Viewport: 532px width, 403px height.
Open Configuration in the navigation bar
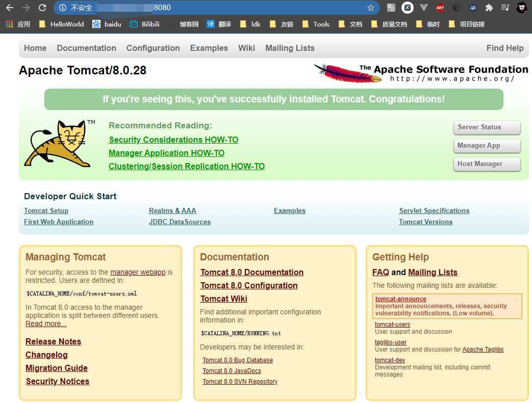coord(153,48)
